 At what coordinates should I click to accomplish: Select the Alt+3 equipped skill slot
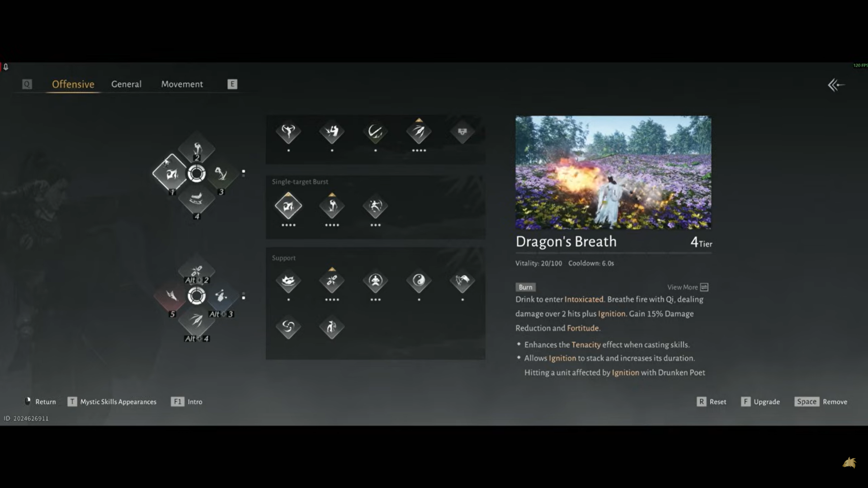point(222,296)
